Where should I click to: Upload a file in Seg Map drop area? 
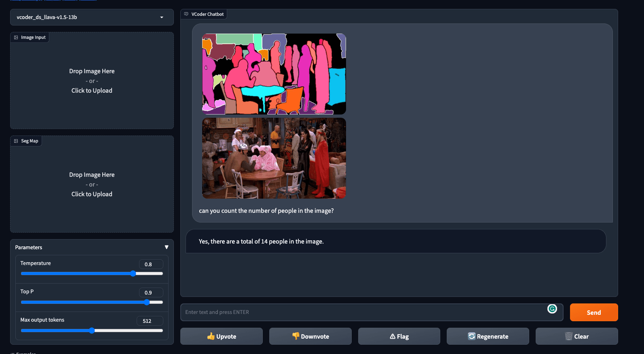92,184
